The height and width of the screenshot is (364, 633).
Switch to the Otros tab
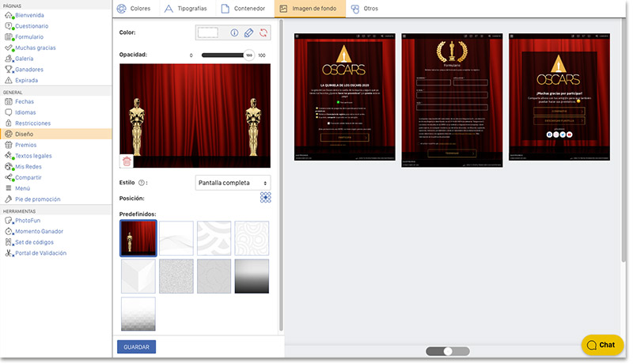click(365, 9)
